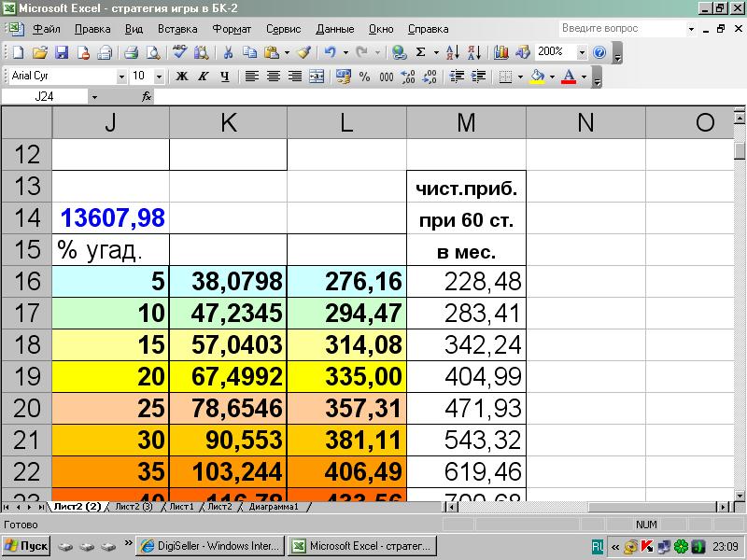
Task: Increase decimal places
Action: (408, 77)
